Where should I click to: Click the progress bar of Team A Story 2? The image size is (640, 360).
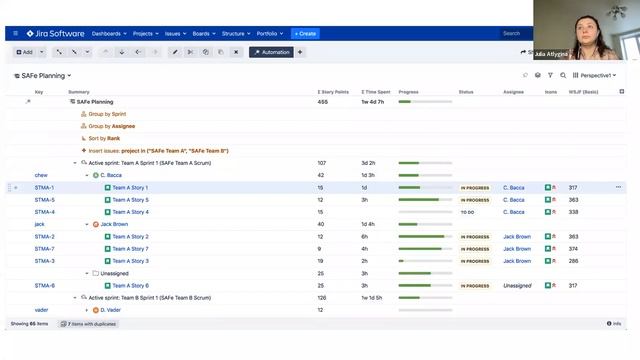tap(425, 236)
